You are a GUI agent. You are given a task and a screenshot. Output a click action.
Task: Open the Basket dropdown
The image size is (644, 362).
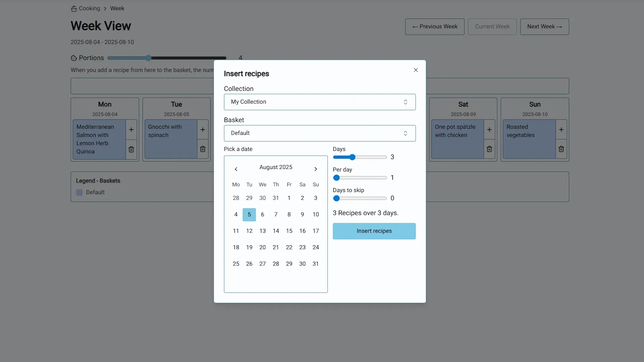(320, 133)
